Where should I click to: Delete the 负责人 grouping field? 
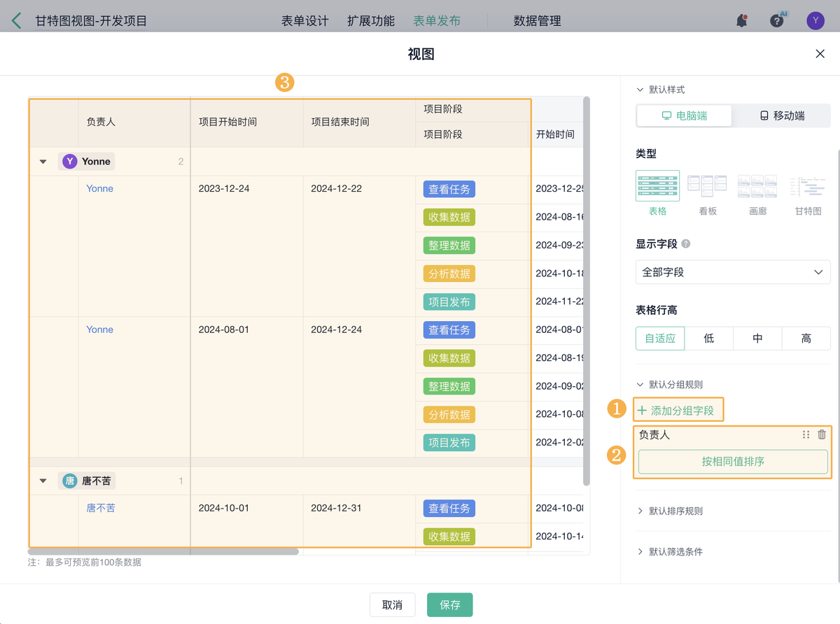pyautogui.click(x=822, y=434)
